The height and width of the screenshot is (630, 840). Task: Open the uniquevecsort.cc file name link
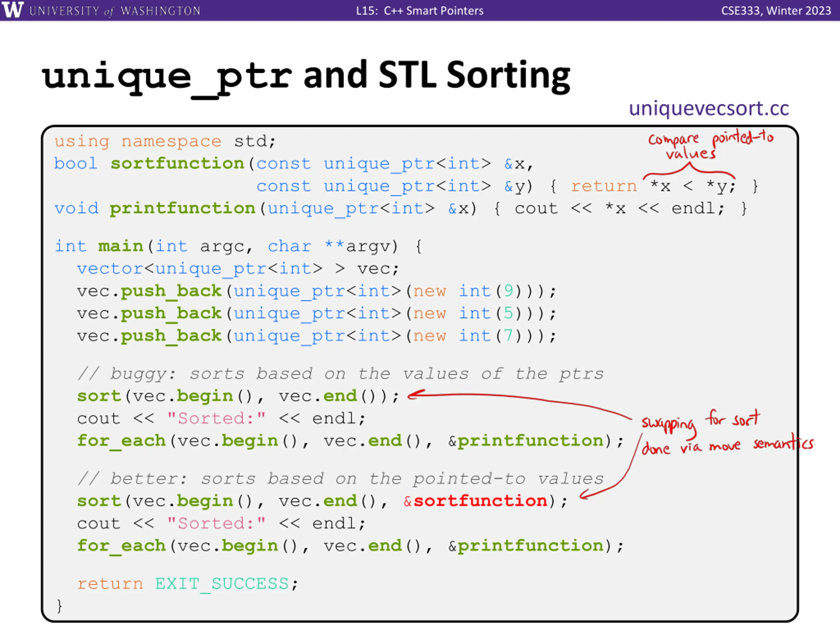pyautogui.click(x=709, y=108)
